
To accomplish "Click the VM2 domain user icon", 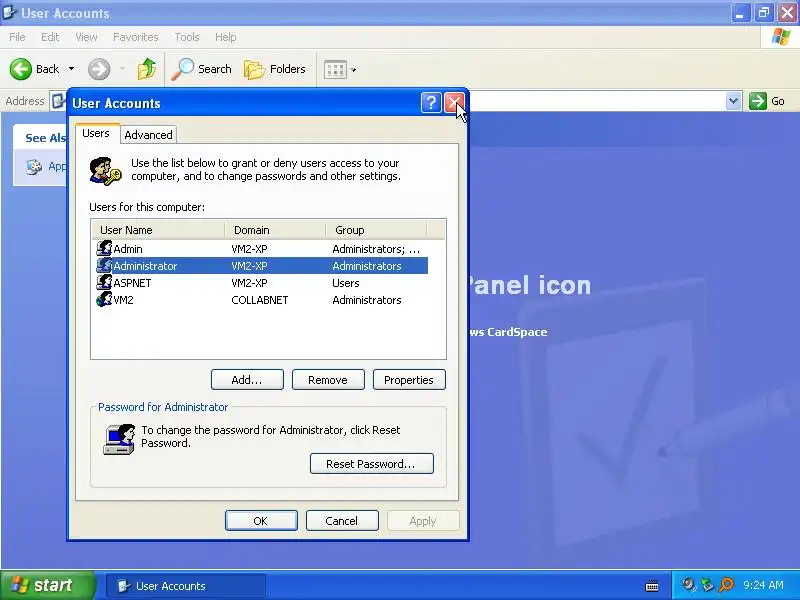I will (x=104, y=299).
